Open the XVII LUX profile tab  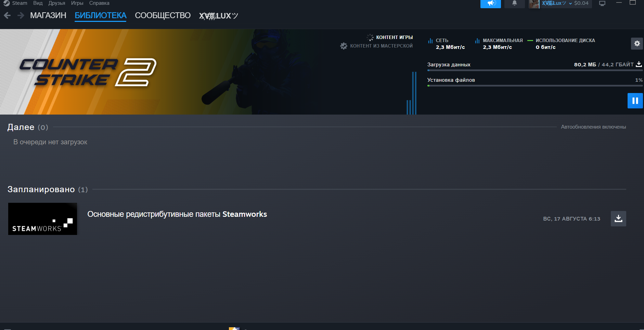point(219,16)
